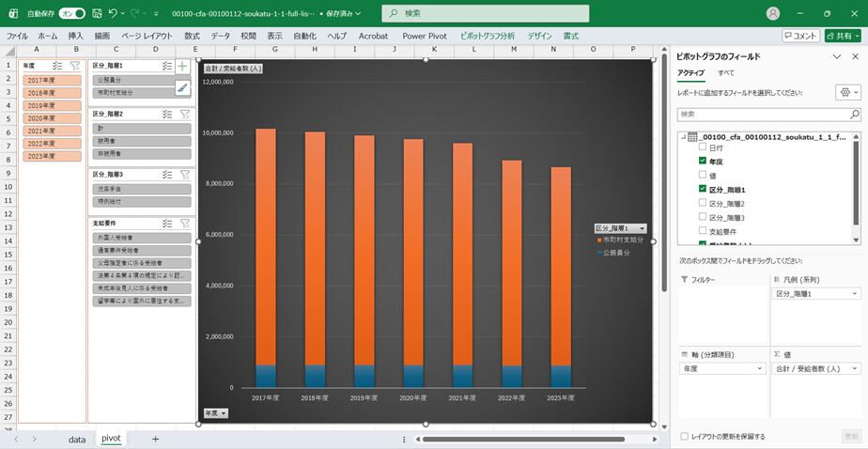Click the chart elements plus icon

[182, 67]
